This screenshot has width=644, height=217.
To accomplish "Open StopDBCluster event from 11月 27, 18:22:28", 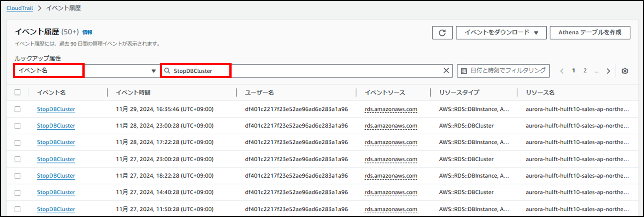I will coord(56,175).
